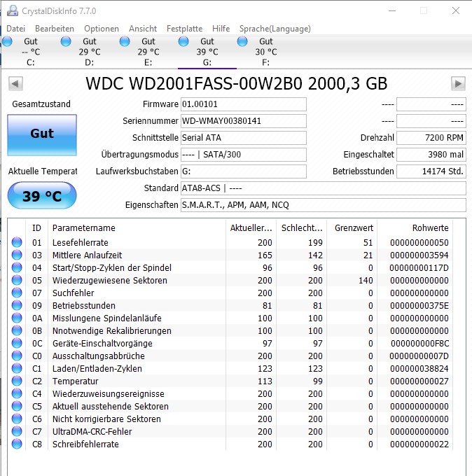This screenshot has height=476, width=472.
Task: Click the Rohwerte column header
Action: [x=415, y=227]
